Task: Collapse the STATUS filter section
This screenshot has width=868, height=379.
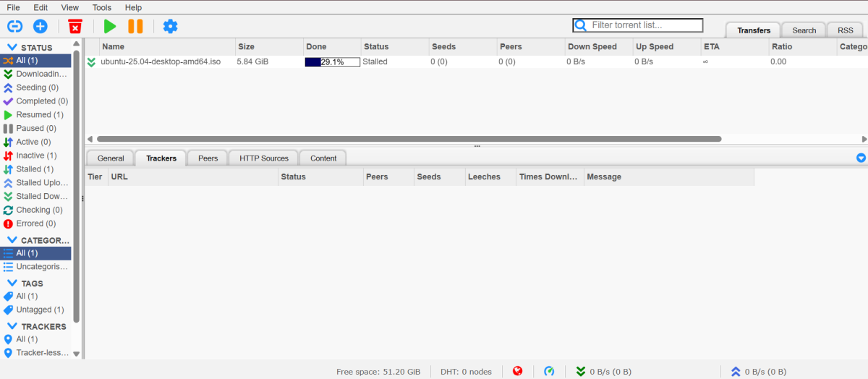Action: [12, 48]
